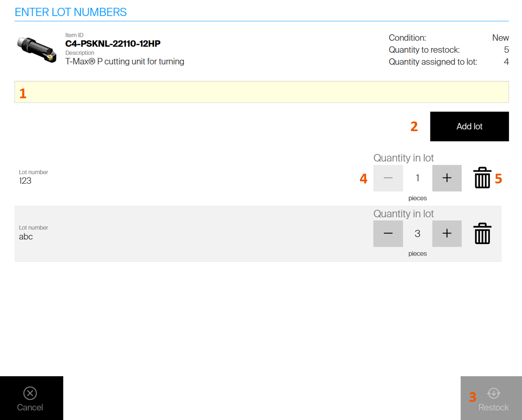Focus the yellow lot number input field
The height and width of the screenshot is (420, 522).
pos(261,92)
